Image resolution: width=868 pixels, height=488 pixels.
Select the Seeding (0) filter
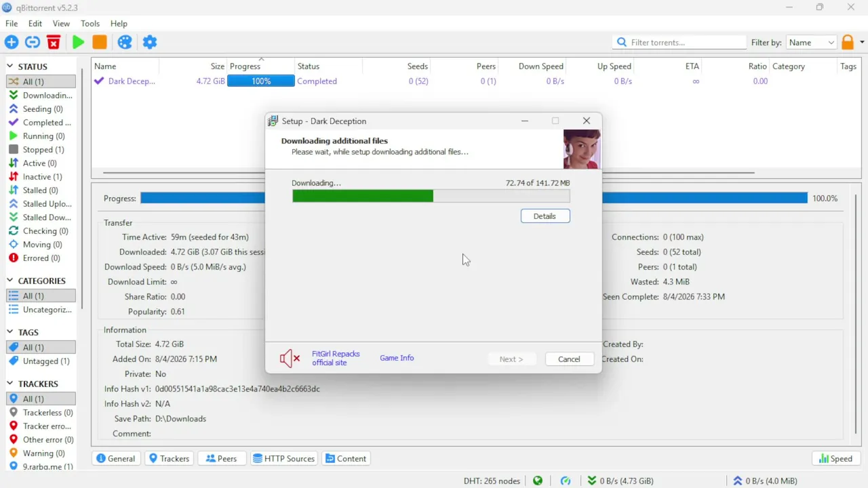coord(41,108)
